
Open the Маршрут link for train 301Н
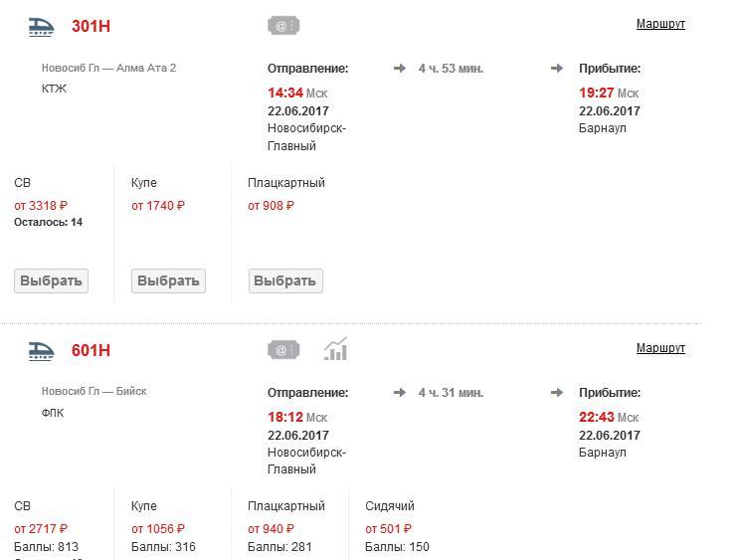(660, 24)
